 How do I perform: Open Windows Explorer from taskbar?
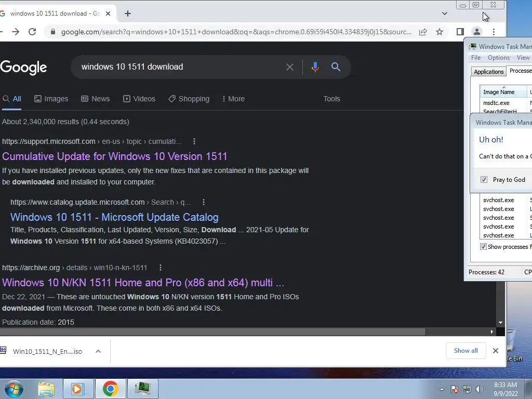point(46,389)
